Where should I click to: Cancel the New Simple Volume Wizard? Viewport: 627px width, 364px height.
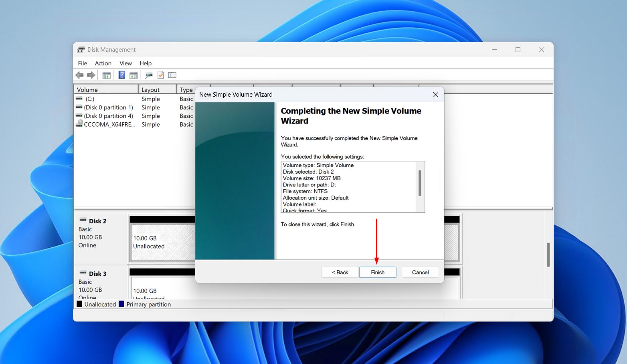(x=420, y=272)
